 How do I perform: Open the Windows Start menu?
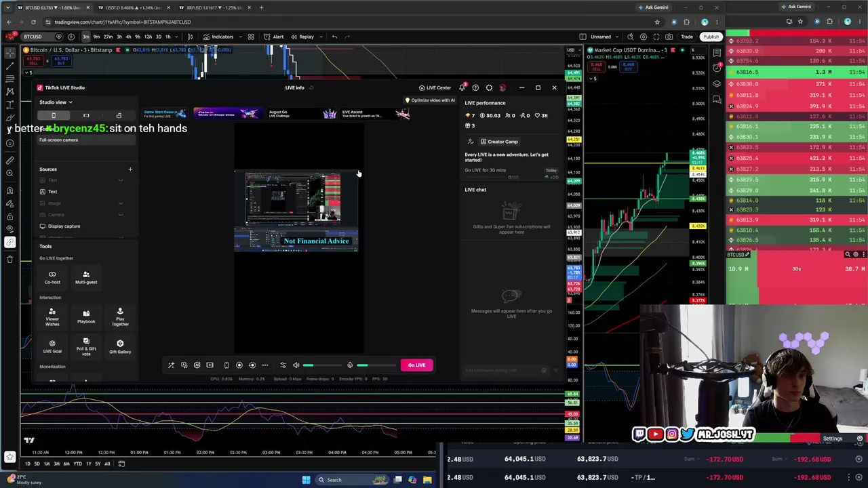click(306, 480)
